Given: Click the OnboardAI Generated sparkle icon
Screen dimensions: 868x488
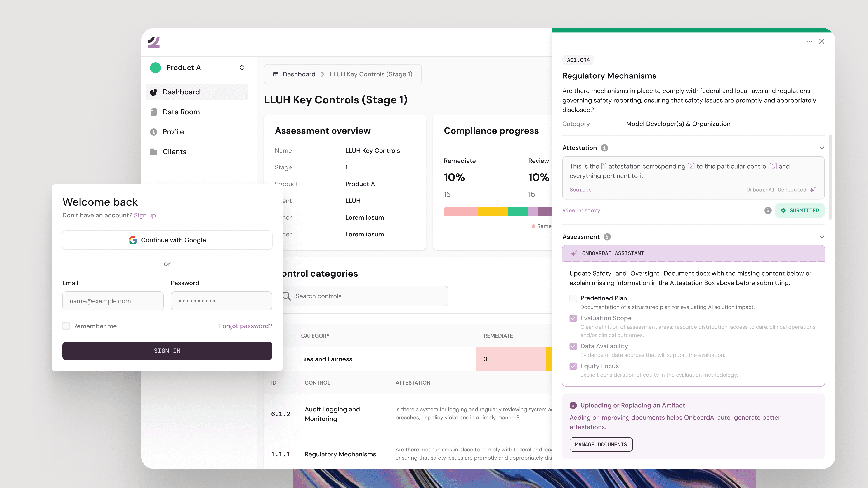Looking at the screenshot, I should pos(813,190).
